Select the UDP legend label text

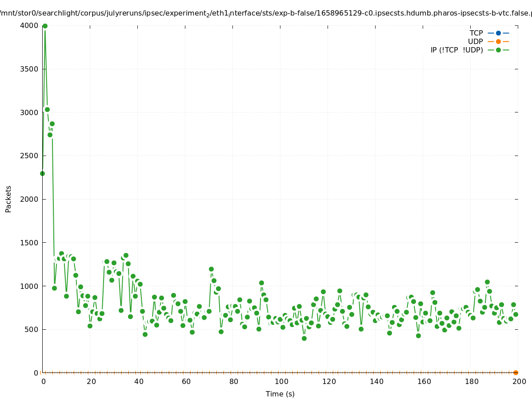tap(475, 41)
